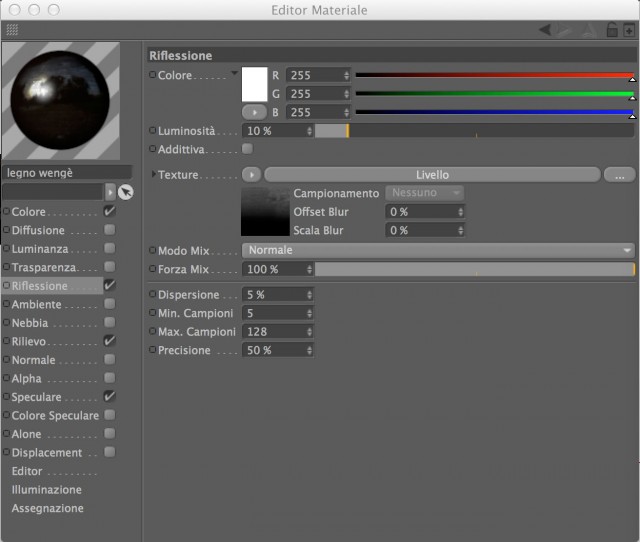Enable the Additiva checkbox

pyautogui.click(x=247, y=149)
